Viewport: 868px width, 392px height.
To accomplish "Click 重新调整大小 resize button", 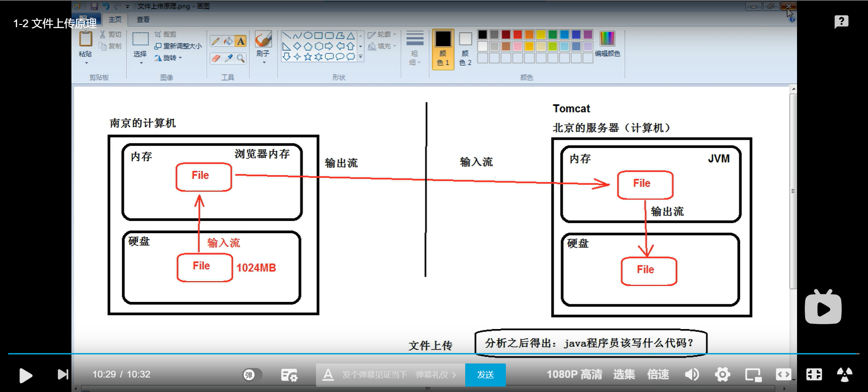I will 178,46.
